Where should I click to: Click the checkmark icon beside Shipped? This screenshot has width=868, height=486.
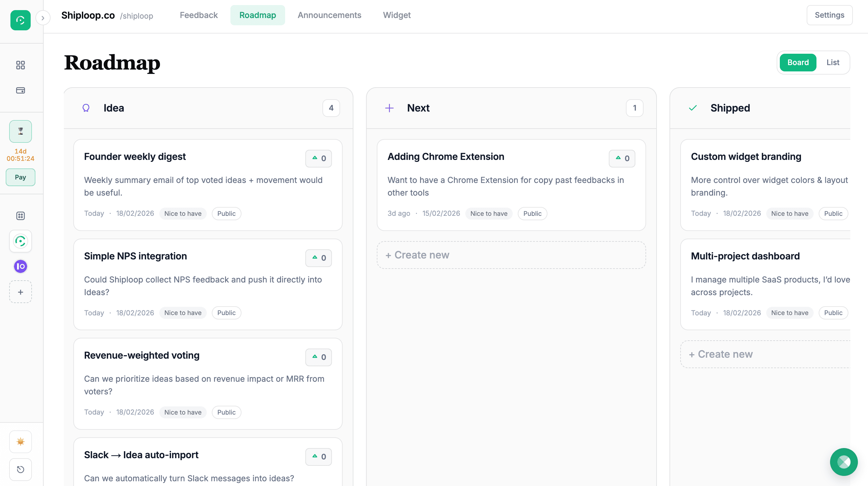click(693, 108)
